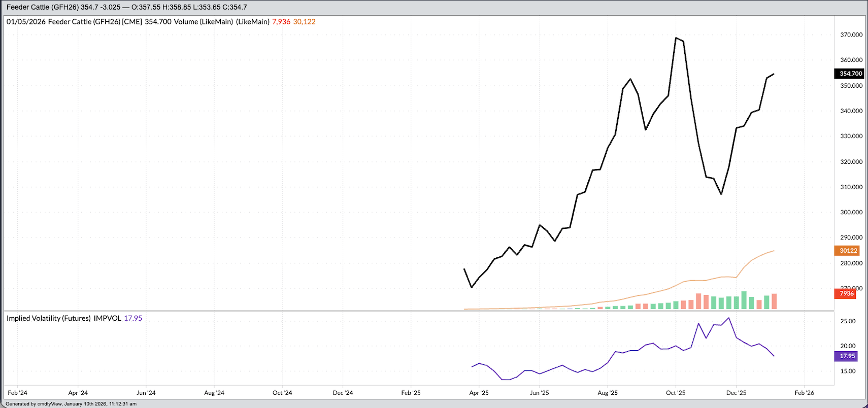The width and height of the screenshot is (868, 408).
Task: Click the 320.000 price axis label
Action: coord(851,162)
